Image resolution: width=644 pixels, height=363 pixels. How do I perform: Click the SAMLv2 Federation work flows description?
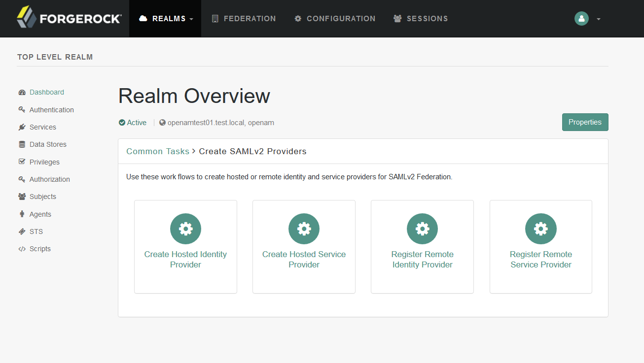pos(289,176)
